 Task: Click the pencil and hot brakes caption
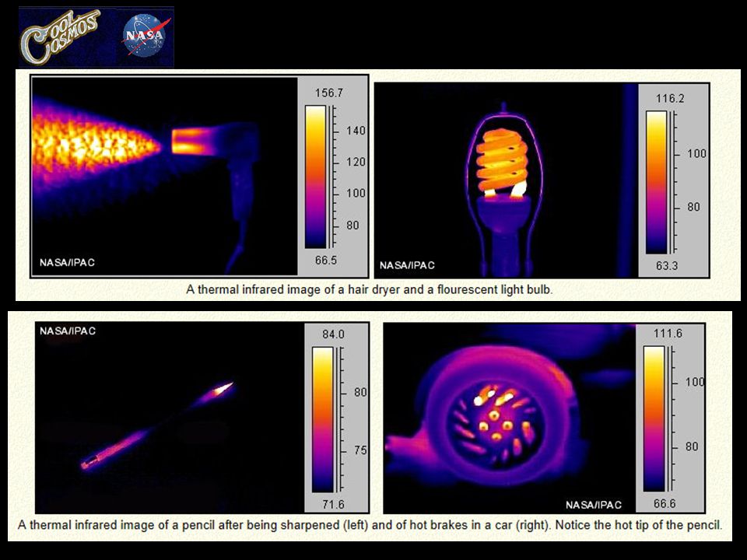pos(370,525)
